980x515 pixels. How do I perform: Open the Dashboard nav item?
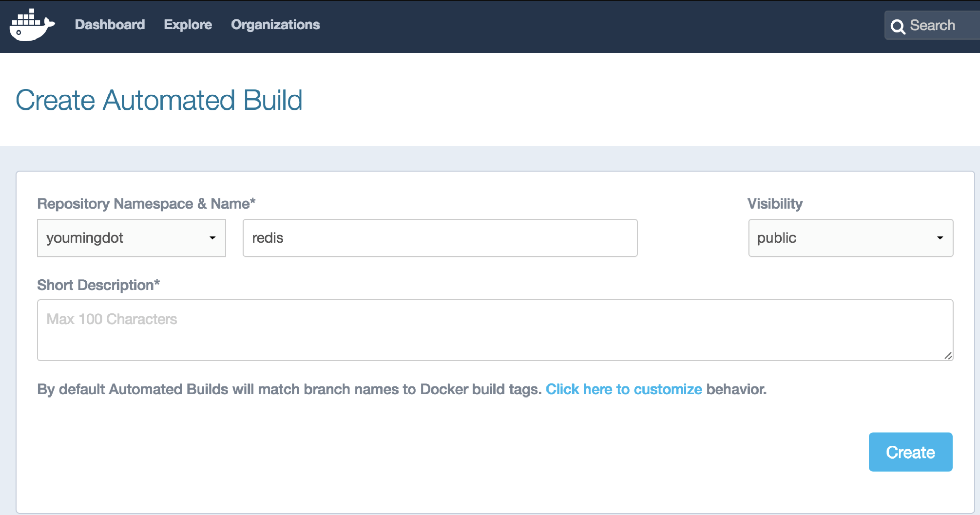click(110, 25)
